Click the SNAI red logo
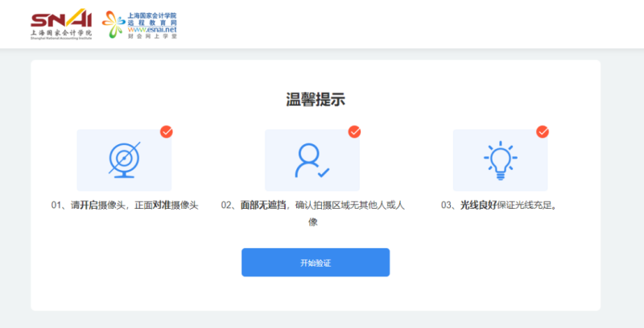Image resolution: width=644 pixels, height=328 pixels. tap(60, 19)
